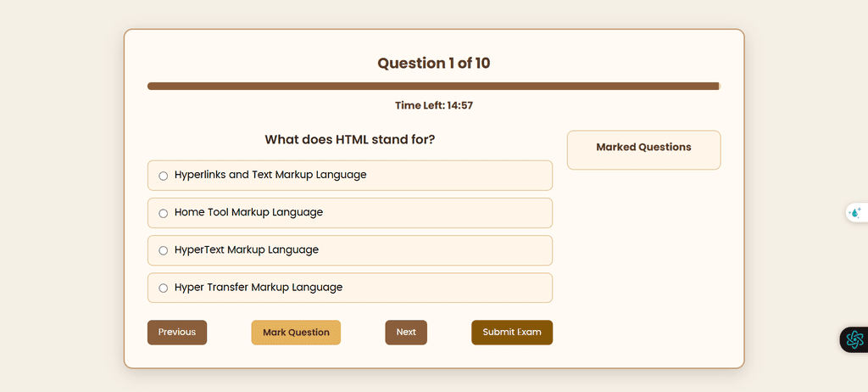Submit the exam
Image resolution: width=868 pixels, height=392 pixels.
tap(512, 333)
